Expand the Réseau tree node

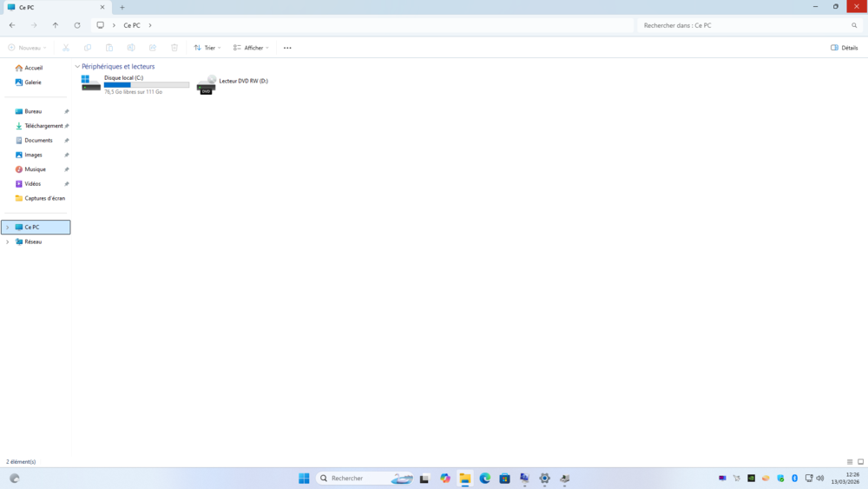7,241
